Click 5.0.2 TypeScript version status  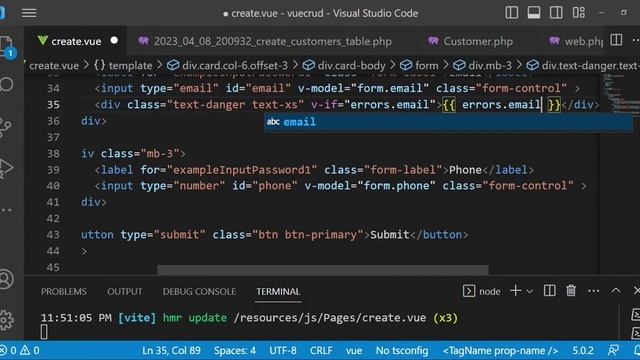[583, 350]
